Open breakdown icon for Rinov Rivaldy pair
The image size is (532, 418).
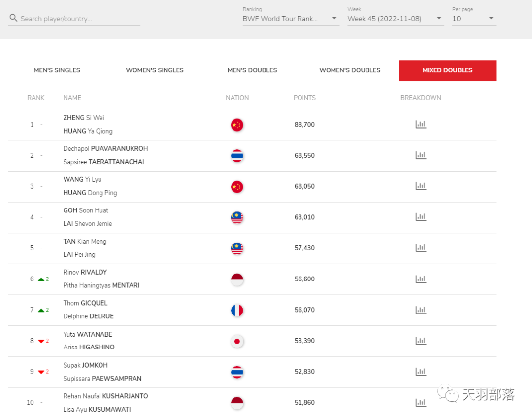[x=421, y=279]
